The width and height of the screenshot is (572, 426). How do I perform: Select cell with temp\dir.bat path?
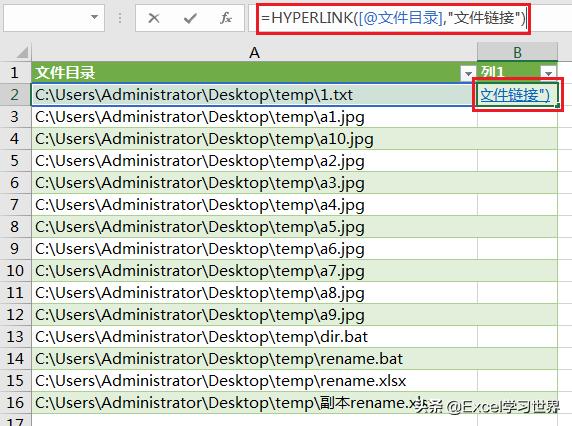click(254, 336)
